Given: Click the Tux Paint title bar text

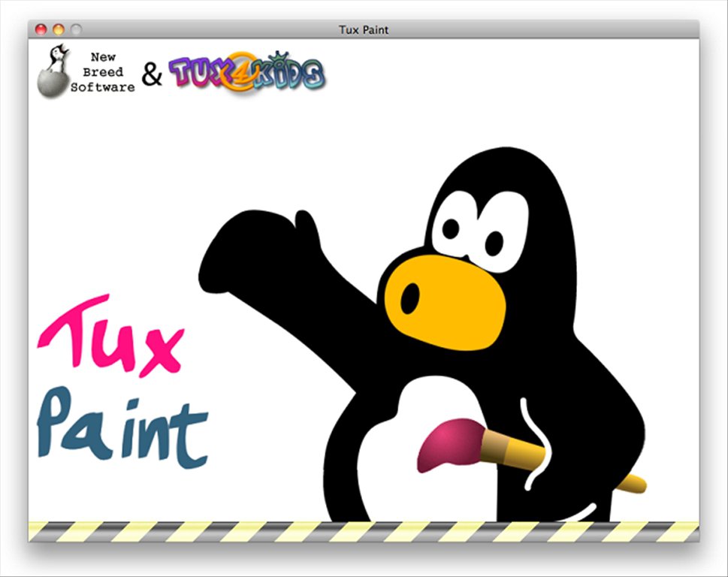Looking at the screenshot, I should 364,30.
